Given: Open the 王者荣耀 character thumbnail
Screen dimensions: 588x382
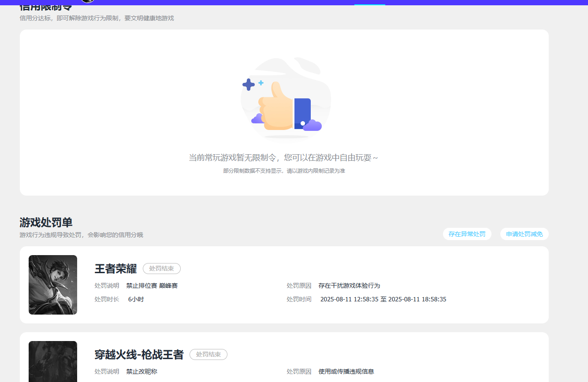Looking at the screenshot, I should click(53, 285).
